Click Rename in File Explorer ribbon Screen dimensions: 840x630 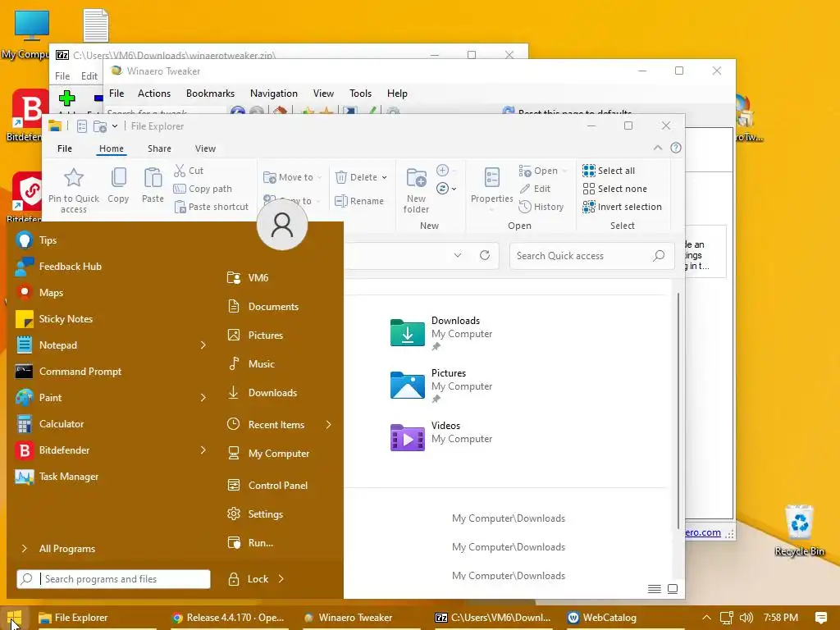pos(359,201)
